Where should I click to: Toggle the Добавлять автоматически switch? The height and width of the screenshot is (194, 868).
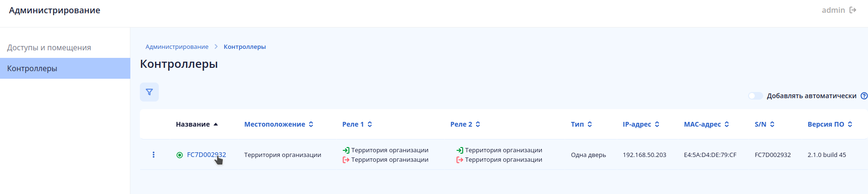(x=755, y=96)
